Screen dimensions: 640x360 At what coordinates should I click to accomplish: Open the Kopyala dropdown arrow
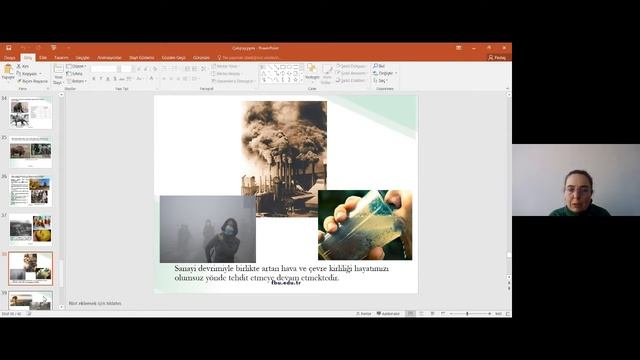[x=40, y=74]
